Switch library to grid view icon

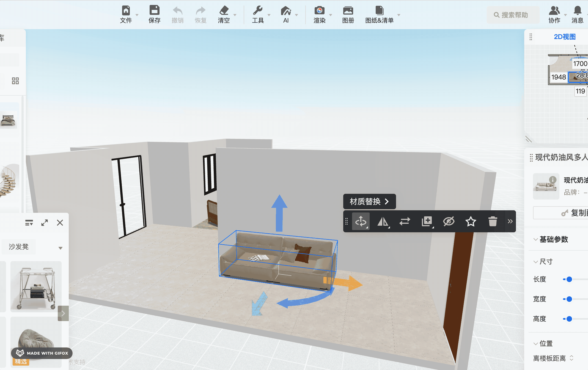pyautogui.click(x=15, y=81)
